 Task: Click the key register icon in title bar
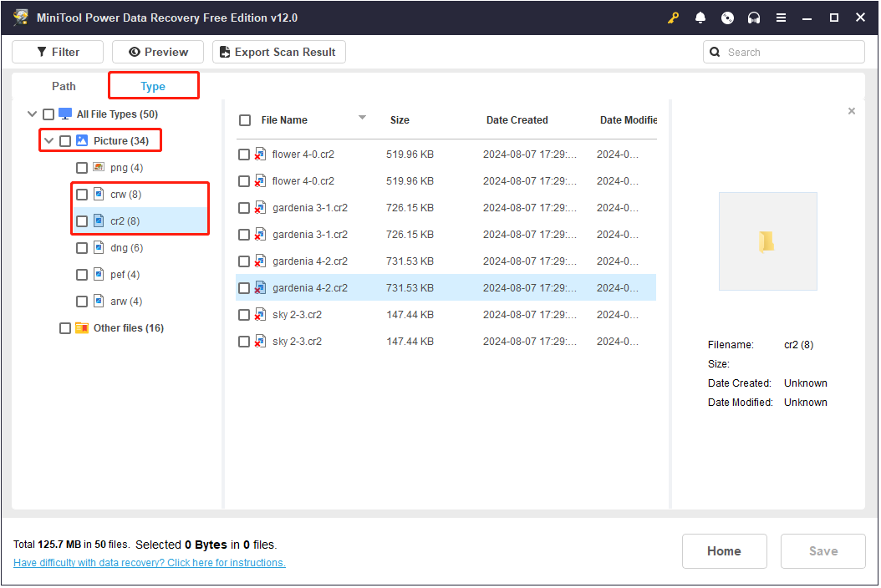pos(673,18)
